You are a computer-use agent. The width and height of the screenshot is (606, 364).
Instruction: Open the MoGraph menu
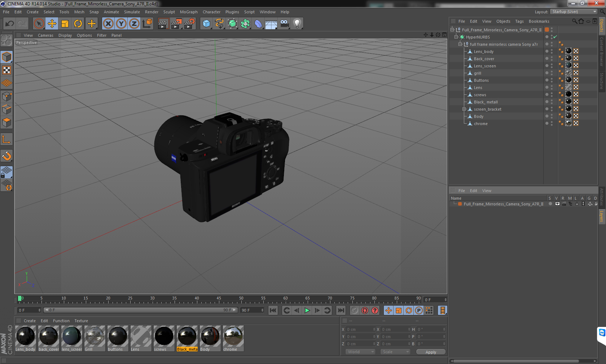(x=189, y=12)
